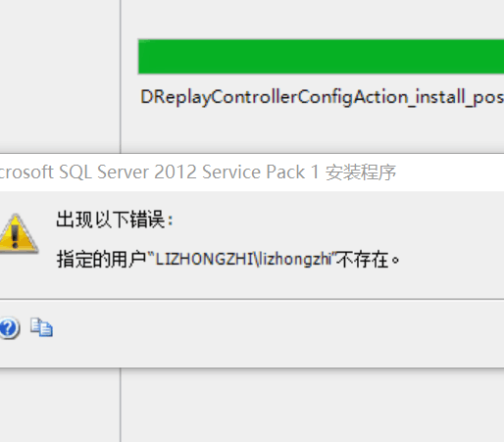Click the green installation progress bar
504x442 pixels.
[321, 57]
